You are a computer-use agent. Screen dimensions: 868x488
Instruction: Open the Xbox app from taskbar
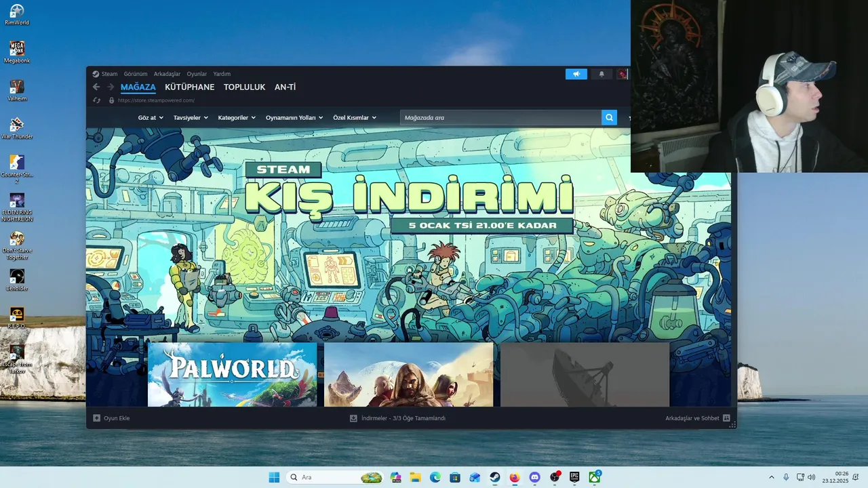594,477
